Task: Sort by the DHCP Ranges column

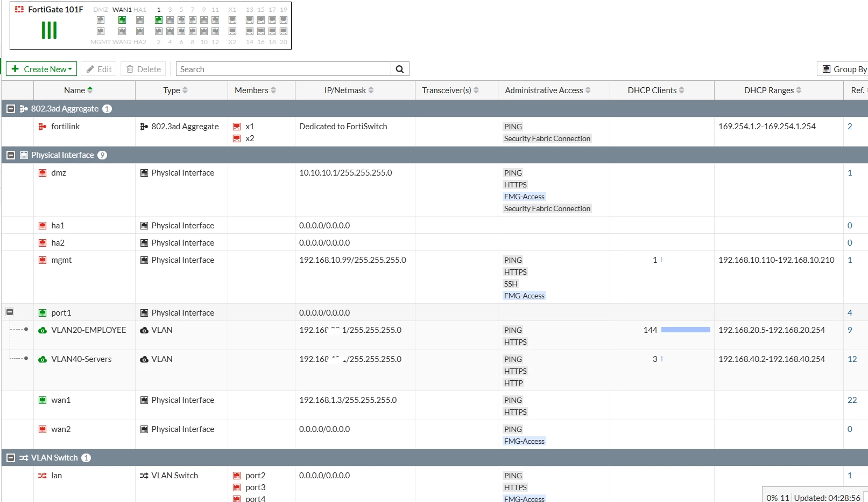Action: [773, 90]
